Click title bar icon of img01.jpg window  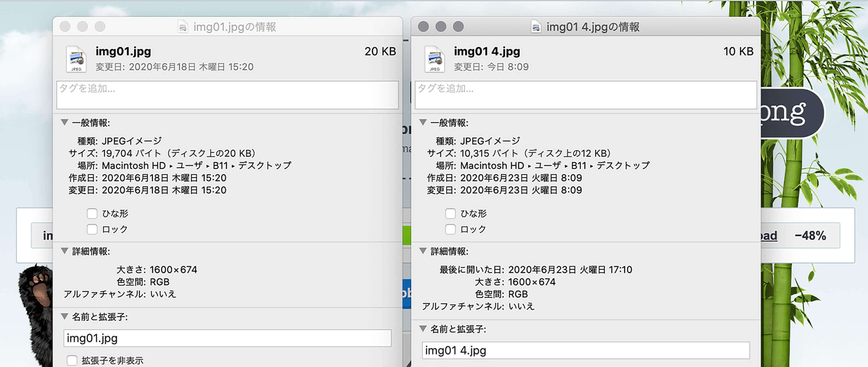coord(183,27)
